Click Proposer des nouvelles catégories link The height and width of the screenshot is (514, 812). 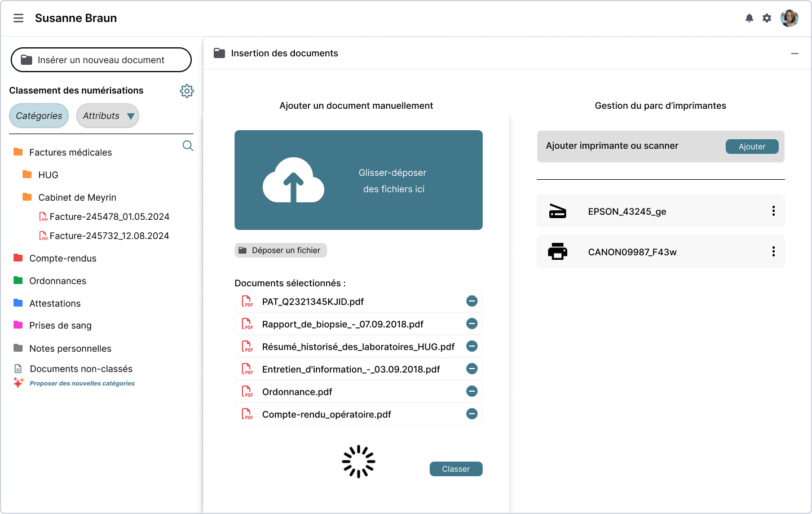click(x=82, y=383)
